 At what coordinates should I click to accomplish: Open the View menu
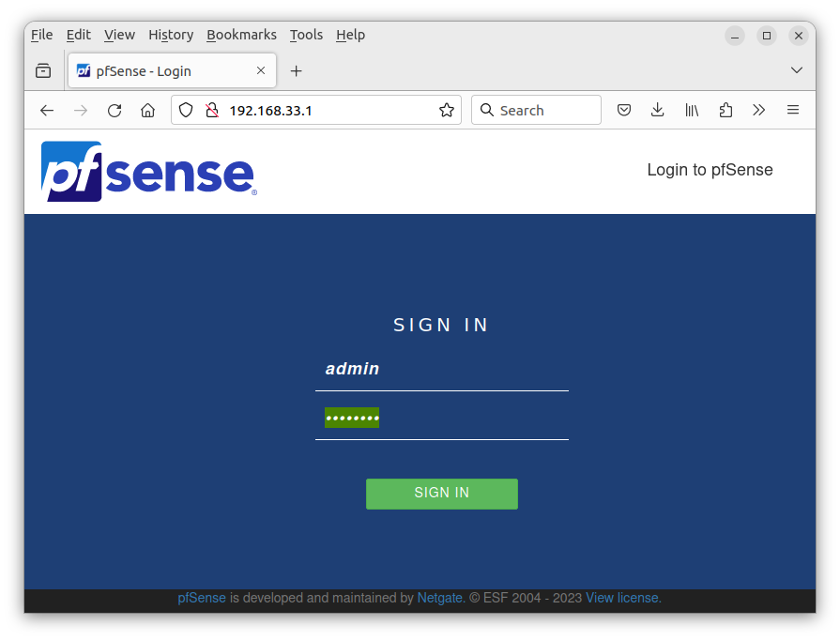click(119, 35)
